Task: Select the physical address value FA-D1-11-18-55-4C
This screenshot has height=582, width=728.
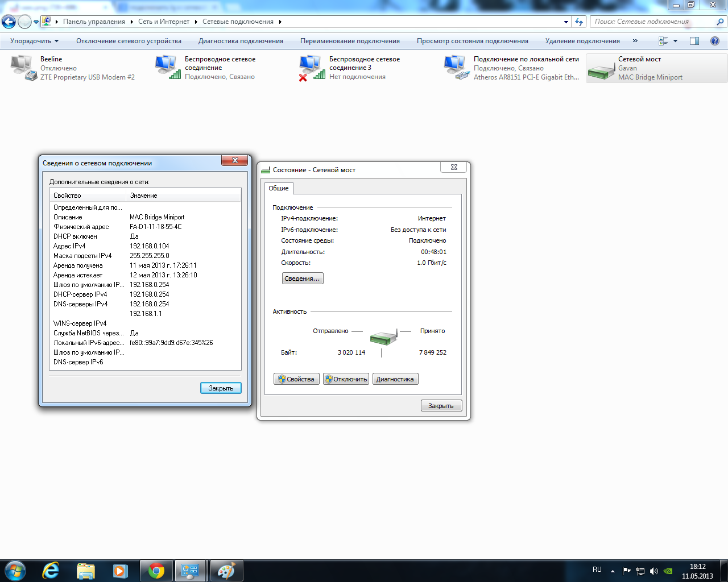Action: click(156, 227)
